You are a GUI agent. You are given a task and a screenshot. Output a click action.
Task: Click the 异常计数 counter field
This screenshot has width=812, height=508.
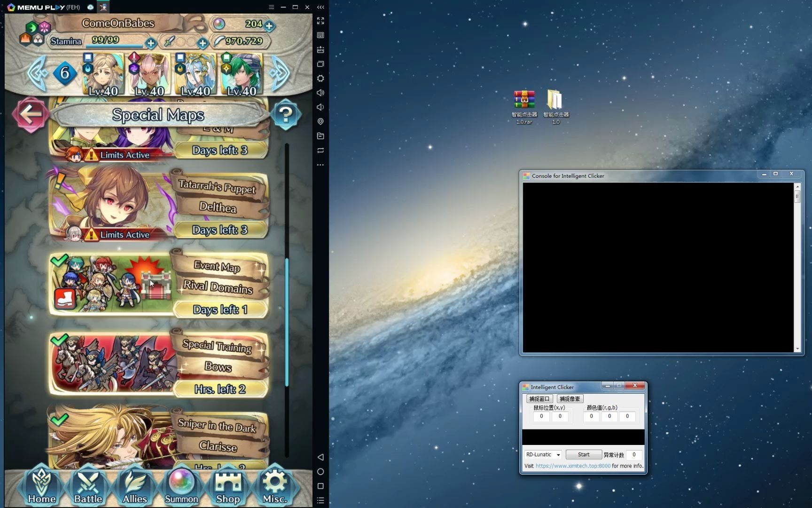pyautogui.click(x=634, y=455)
